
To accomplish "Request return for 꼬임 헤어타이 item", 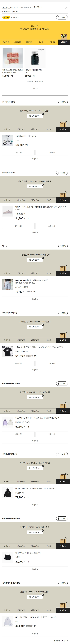I will [18, 152].
